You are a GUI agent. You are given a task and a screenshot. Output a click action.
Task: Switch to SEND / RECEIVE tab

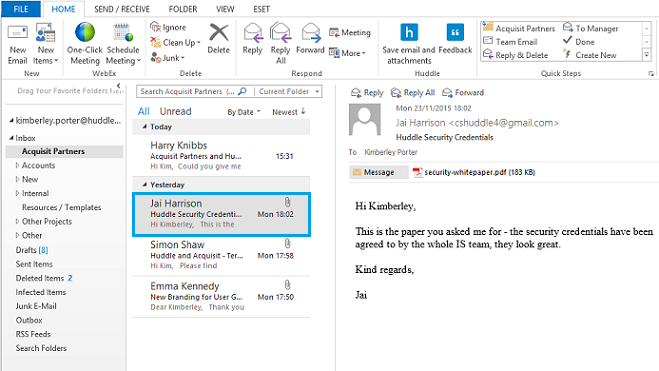pyautogui.click(x=122, y=9)
